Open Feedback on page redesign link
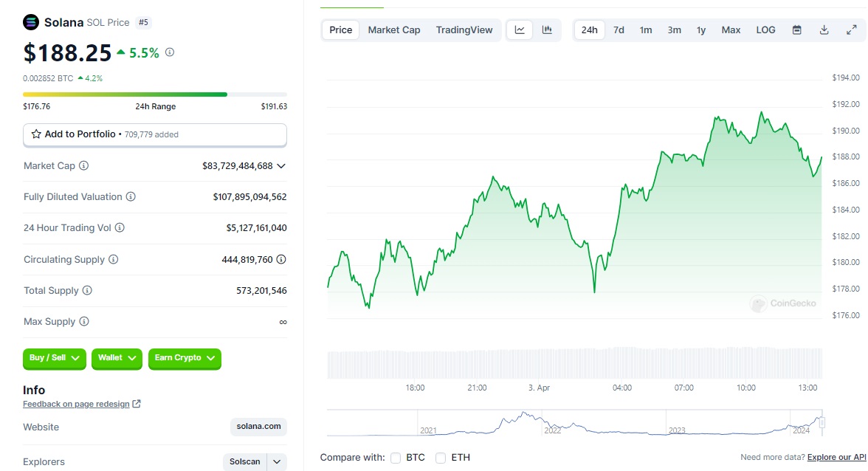 [x=77, y=404]
